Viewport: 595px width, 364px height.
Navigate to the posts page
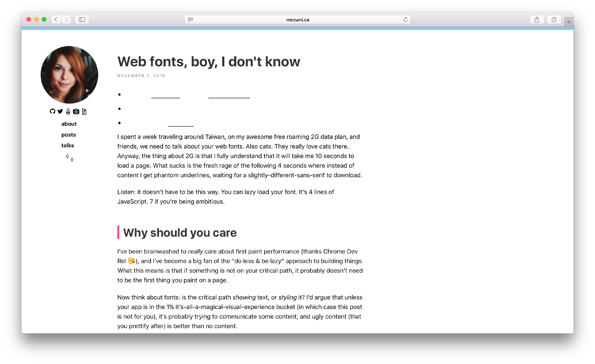(x=69, y=135)
